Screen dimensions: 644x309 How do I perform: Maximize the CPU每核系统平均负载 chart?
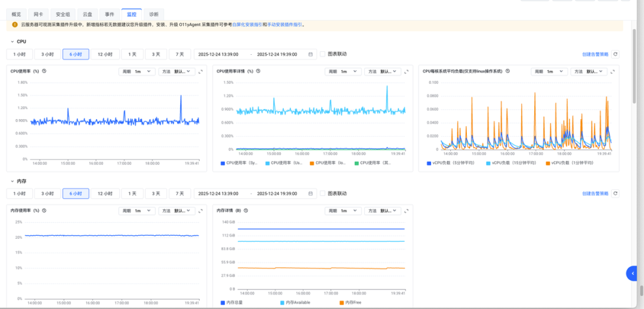tap(614, 71)
